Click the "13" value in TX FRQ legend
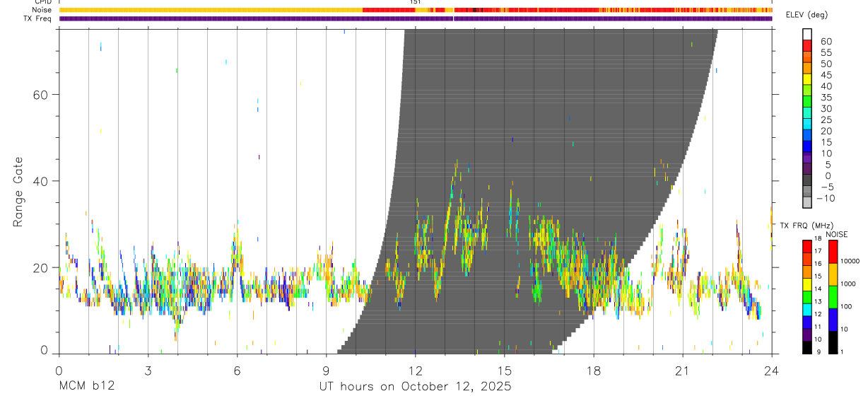The width and height of the screenshot is (868, 401). (x=818, y=301)
